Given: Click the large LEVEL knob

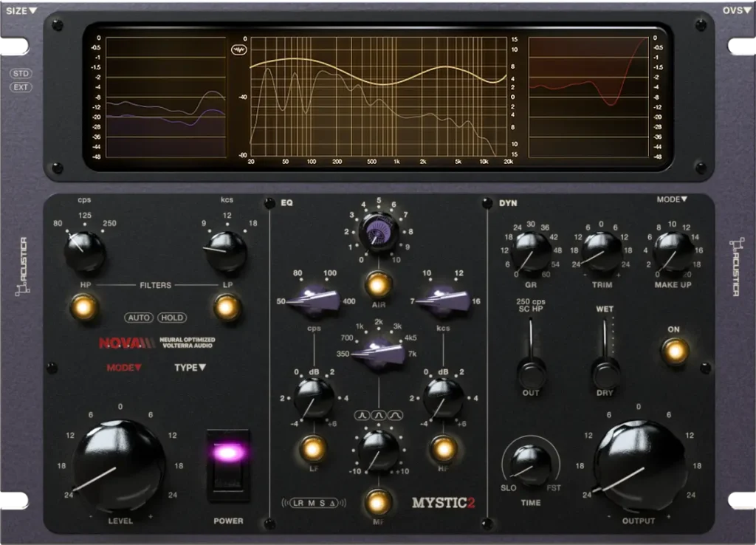Looking at the screenshot, I should pos(119,465).
